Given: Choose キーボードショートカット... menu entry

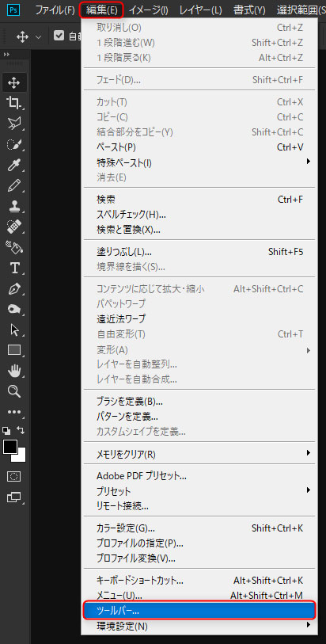Looking at the screenshot, I should click(199, 581).
